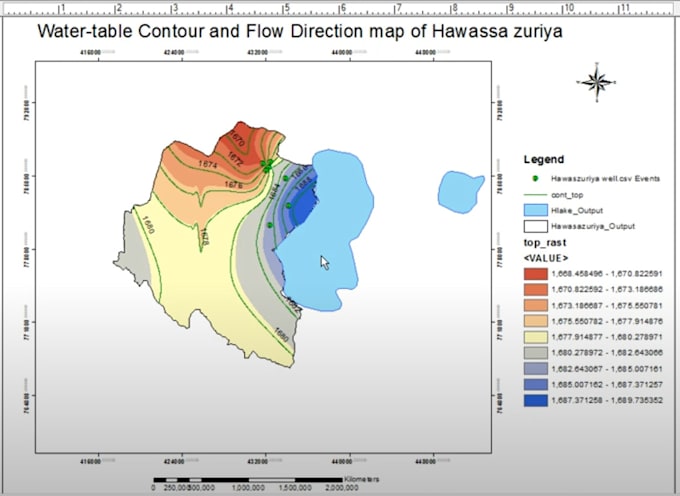Click the 1684 contour label
The width and height of the screenshot is (680, 496).
click(x=273, y=191)
